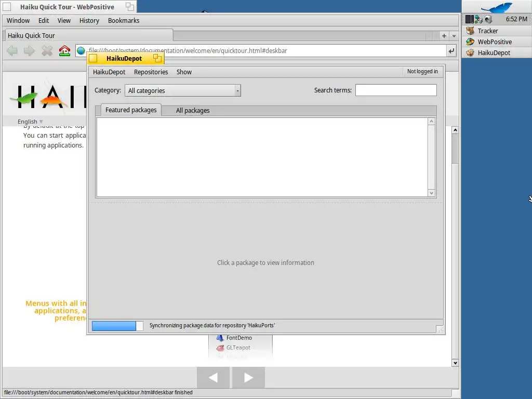Click the previous slide arrow in Quick Tour
This screenshot has height=399, width=532.
(x=213, y=377)
